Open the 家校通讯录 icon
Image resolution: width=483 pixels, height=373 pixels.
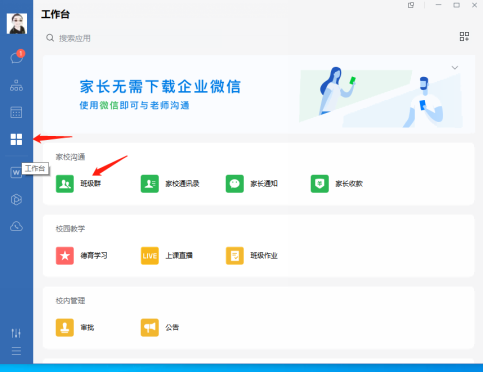150,184
